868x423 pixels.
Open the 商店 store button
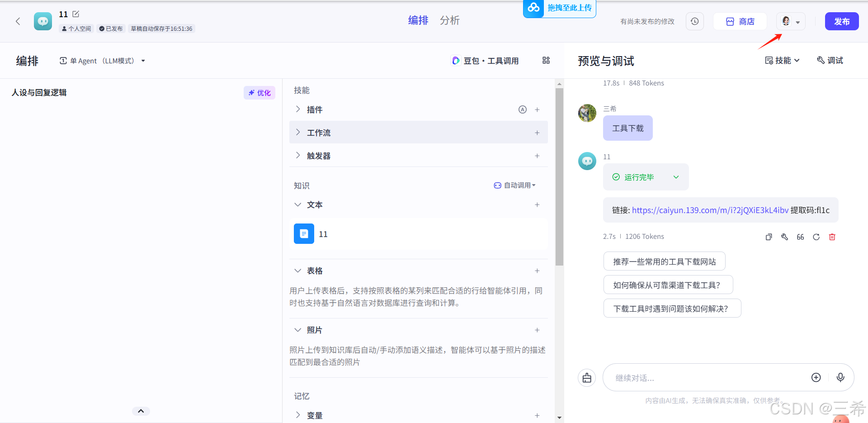coord(740,21)
